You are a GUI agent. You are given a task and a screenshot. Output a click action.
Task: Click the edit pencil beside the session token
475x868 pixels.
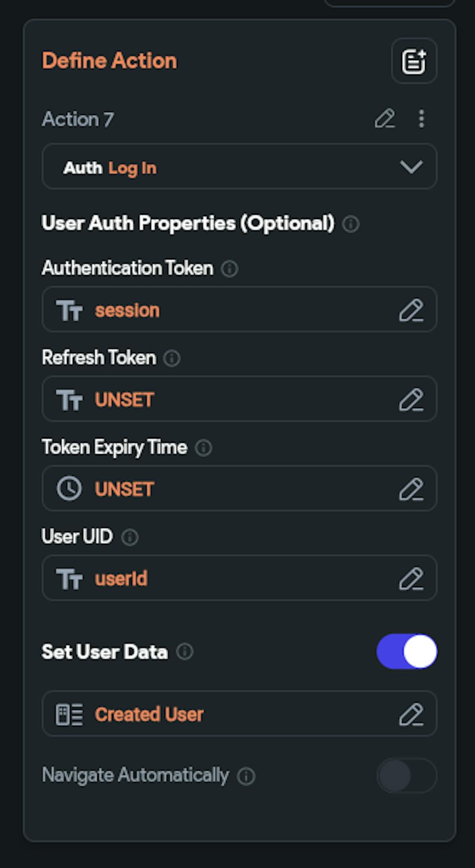(x=412, y=310)
